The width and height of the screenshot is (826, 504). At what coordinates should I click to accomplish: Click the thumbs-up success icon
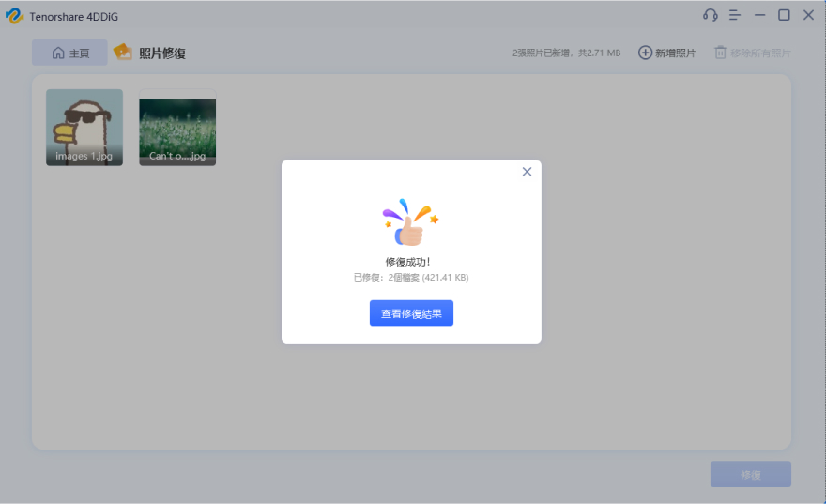pyautogui.click(x=410, y=222)
